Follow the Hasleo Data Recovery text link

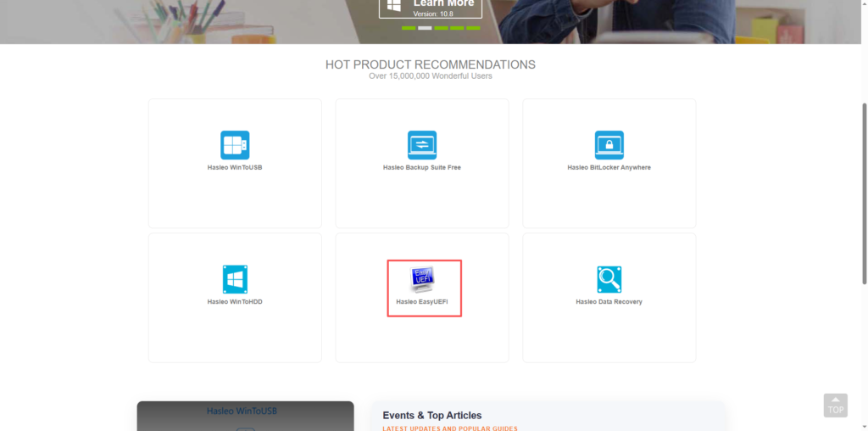point(609,302)
